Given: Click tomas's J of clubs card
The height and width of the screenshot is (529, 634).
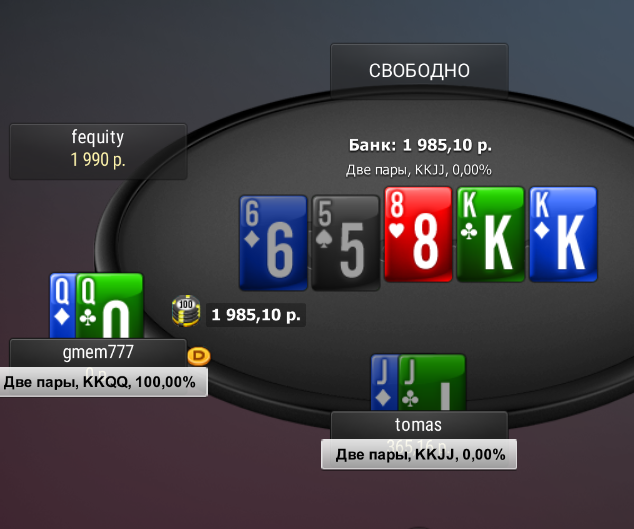Looking at the screenshot, I should pyautogui.click(x=432, y=383).
